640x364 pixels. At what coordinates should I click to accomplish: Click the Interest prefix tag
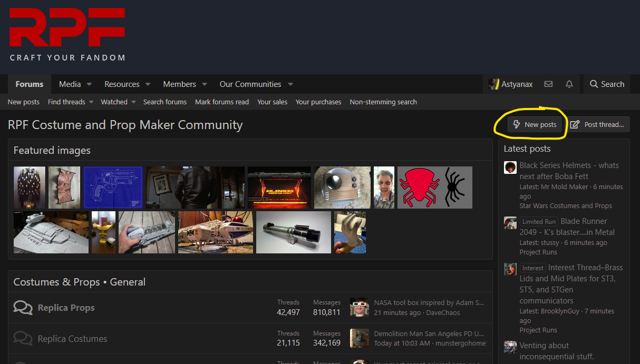click(533, 268)
